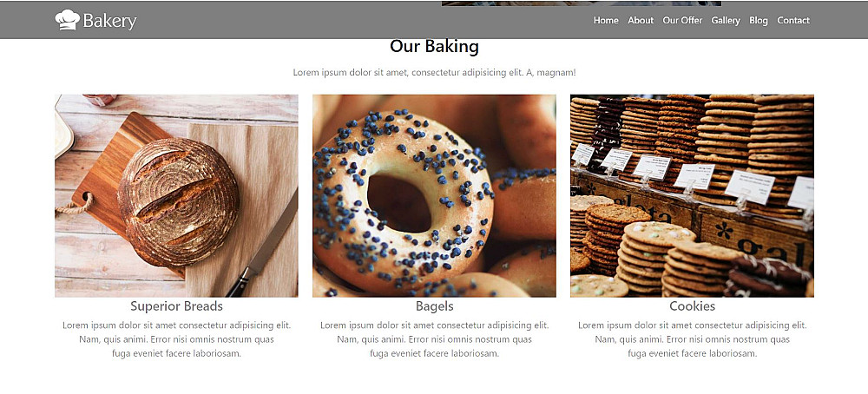Select the Cookies heading

[x=692, y=306]
